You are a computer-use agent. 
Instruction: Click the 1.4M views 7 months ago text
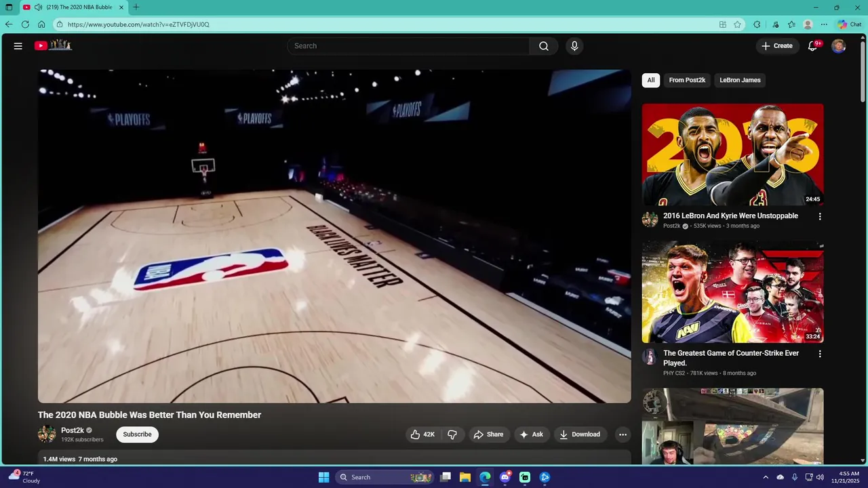[x=80, y=459]
